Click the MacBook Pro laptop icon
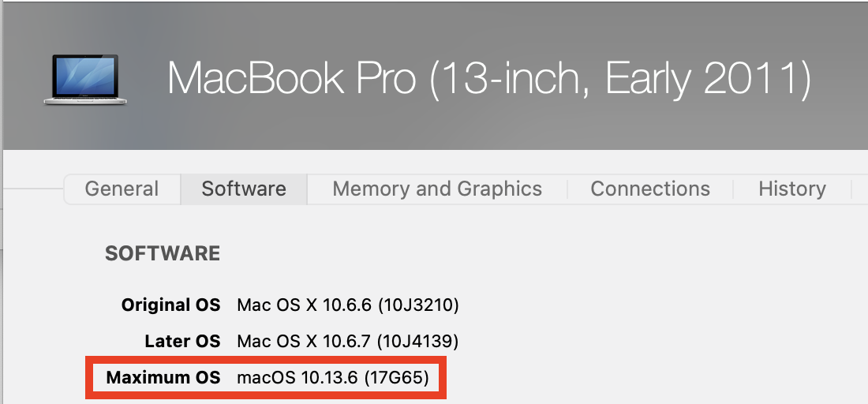Viewport: 868px width, 404px height. pos(81,79)
